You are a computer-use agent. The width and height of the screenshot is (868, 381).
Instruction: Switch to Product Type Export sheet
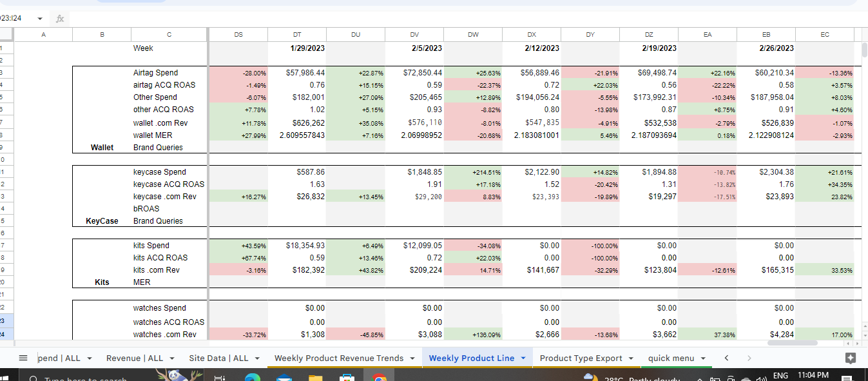581,358
